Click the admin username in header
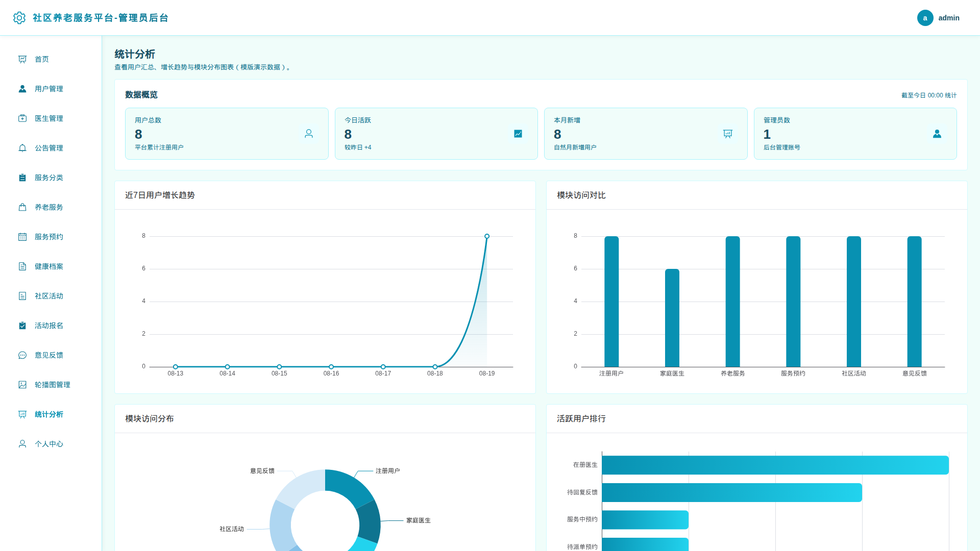Screen dimensions: 980x551 949,18
